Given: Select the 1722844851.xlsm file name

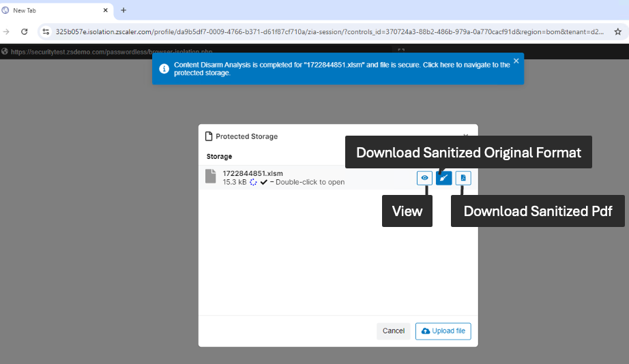Looking at the screenshot, I should pyautogui.click(x=252, y=173).
